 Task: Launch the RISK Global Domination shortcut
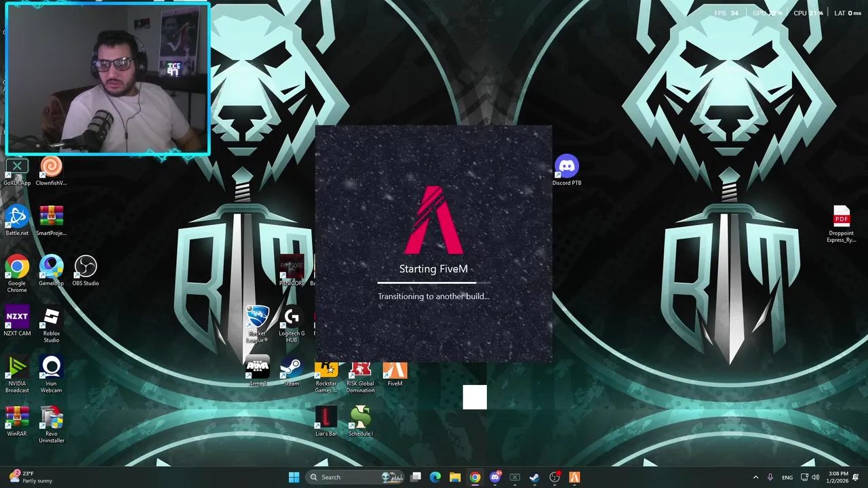pyautogui.click(x=360, y=375)
